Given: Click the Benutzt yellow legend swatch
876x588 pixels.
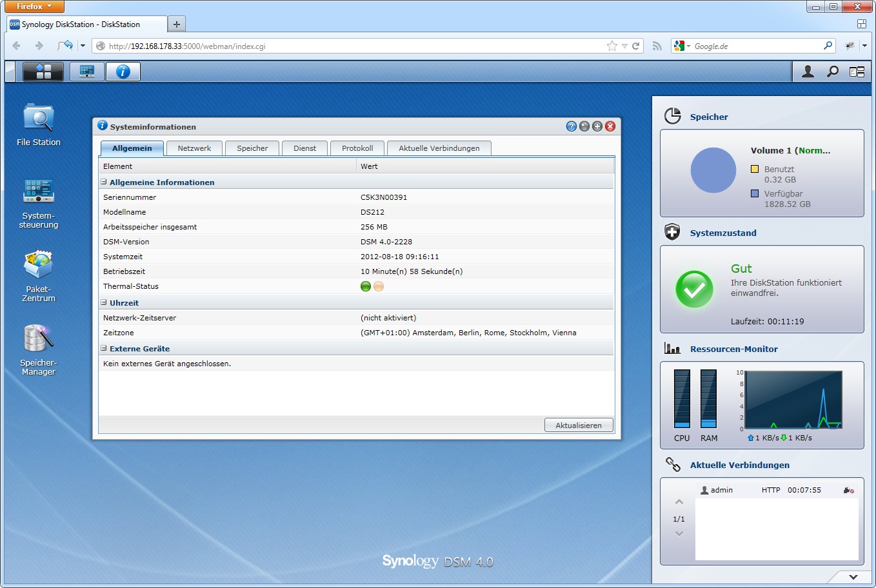Looking at the screenshot, I should click(x=755, y=169).
